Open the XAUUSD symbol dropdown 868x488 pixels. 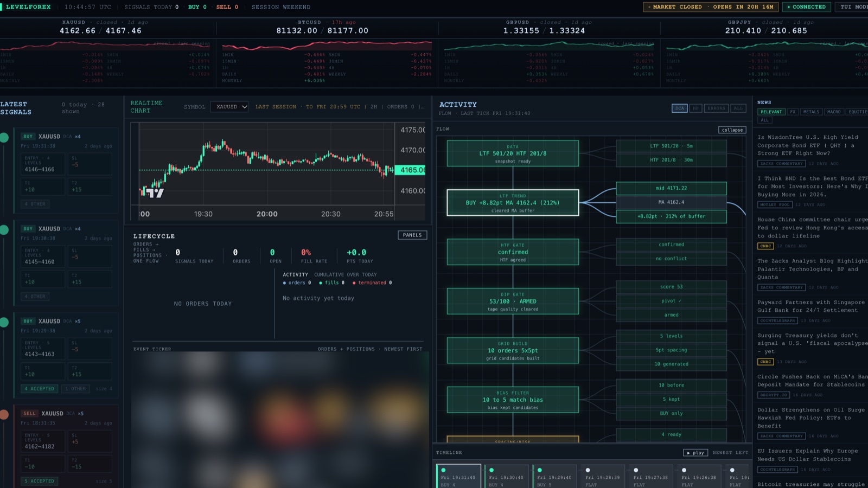229,107
